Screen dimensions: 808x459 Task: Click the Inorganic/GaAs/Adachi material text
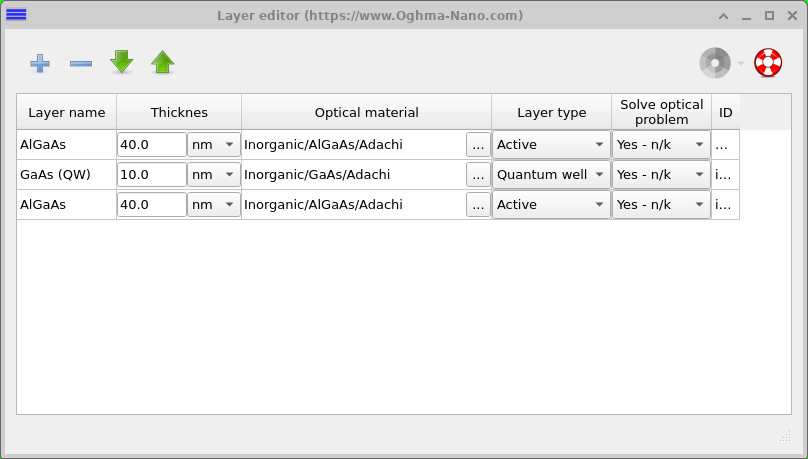317,175
